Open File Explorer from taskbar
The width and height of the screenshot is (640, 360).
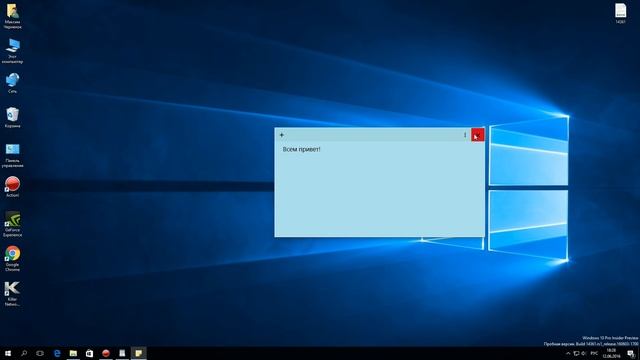(x=73, y=353)
